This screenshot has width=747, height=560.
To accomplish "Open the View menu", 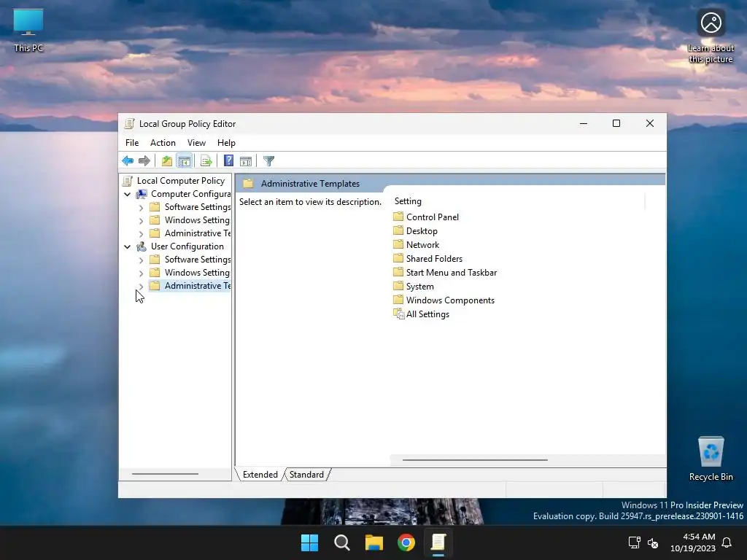I will pos(196,142).
